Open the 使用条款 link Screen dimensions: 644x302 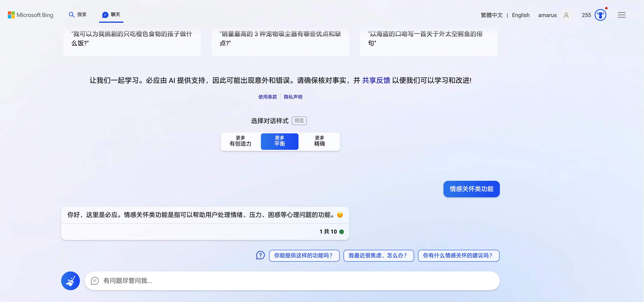point(268,97)
